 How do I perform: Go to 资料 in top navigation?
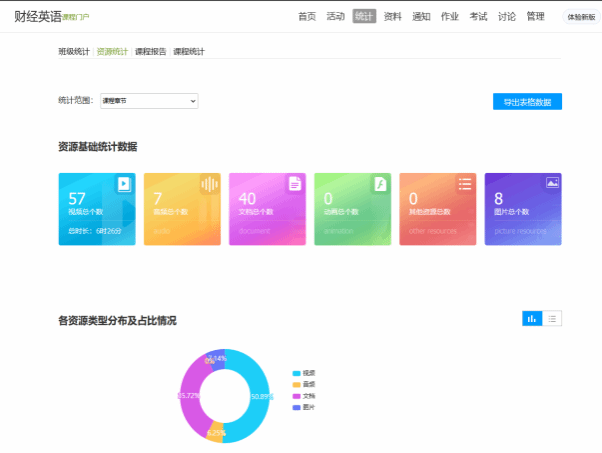[x=393, y=16]
